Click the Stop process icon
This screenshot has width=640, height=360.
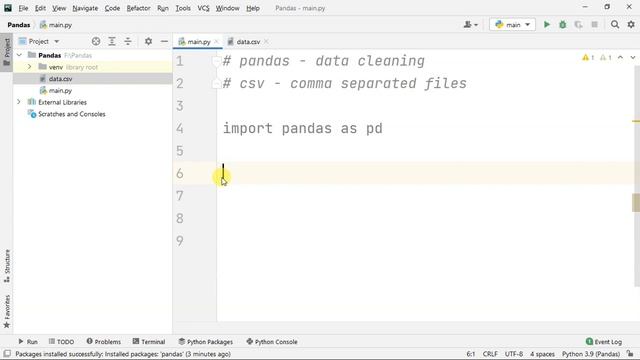[595, 25]
